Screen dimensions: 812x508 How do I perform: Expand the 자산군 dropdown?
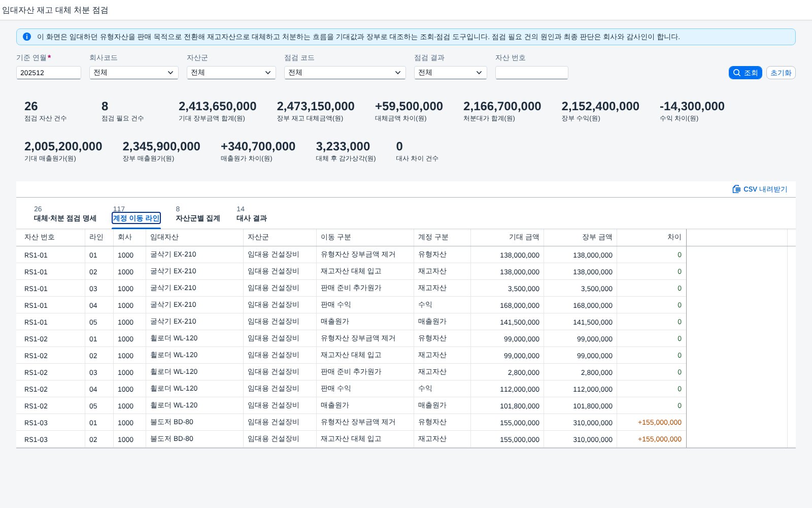(231, 73)
